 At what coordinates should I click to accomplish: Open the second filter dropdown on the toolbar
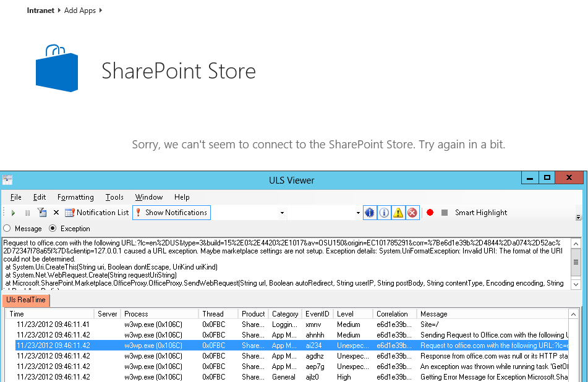pos(359,213)
